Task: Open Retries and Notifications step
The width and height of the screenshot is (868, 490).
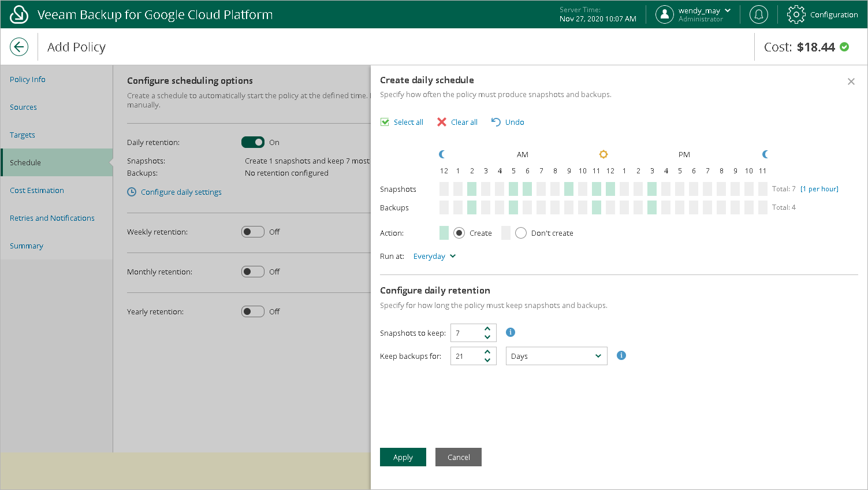Action: [x=52, y=218]
